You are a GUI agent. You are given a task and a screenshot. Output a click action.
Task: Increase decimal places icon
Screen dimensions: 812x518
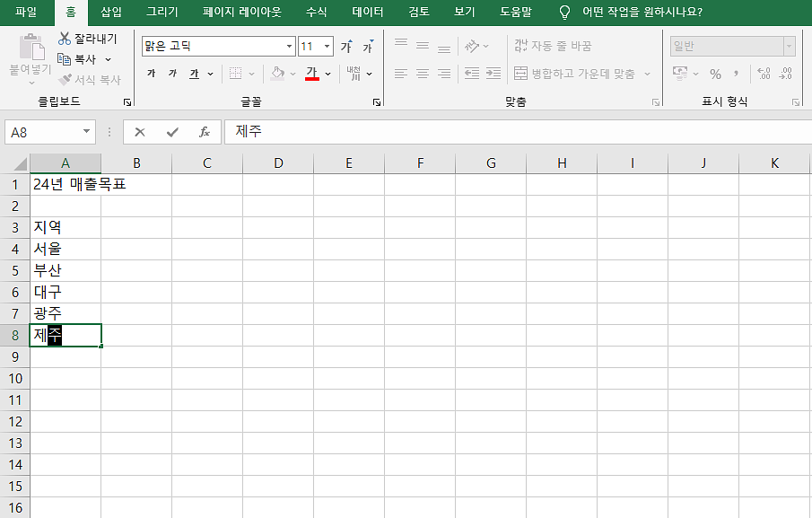coord(764,74)
